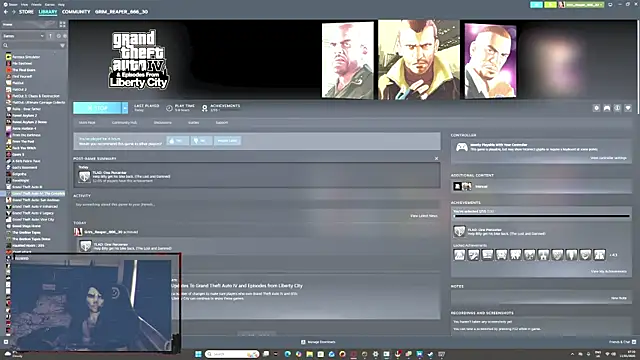Stop the game with STOP button
The height and width of the screenshot is (360, 640).
[97, 108]
